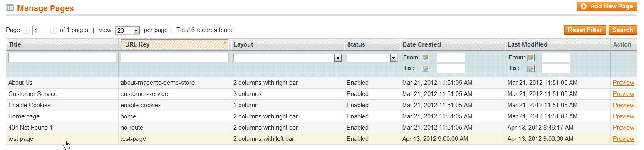This screenshot has height=150, width=644.
Task: Click the page number input field
Action: tap(40, 30)
